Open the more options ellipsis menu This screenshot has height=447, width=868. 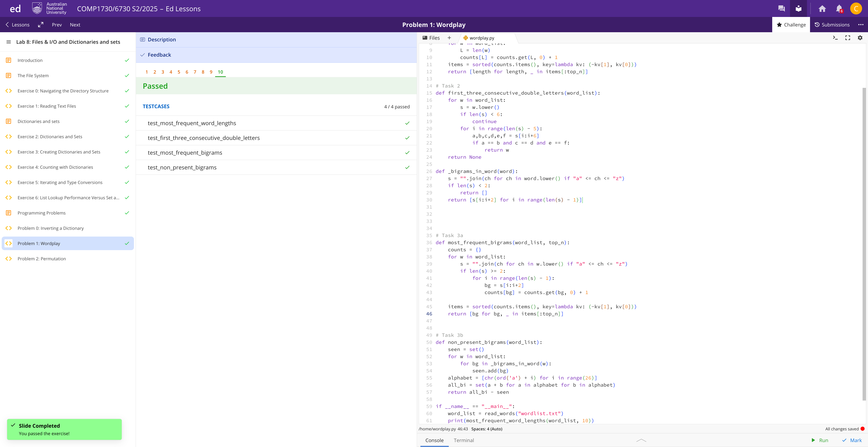pyautogui.click(x=861, y=25)
